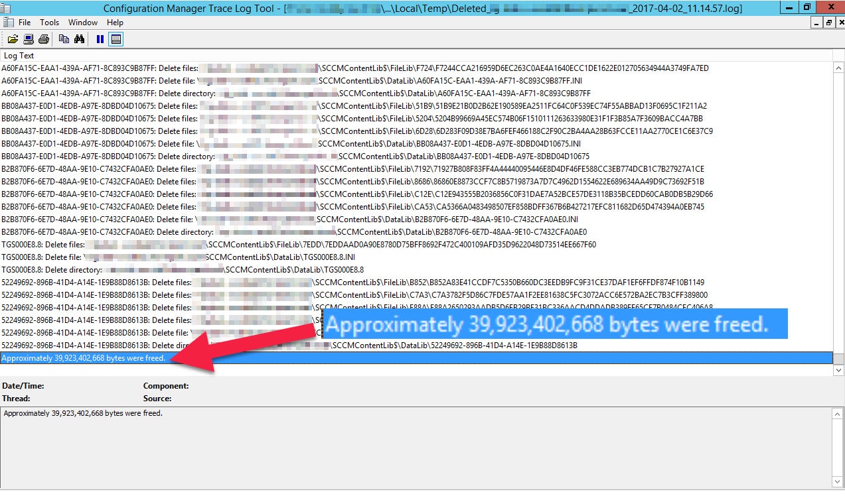Click the log list scroll down arrow
Viewport: 845px width, 504px height.
click(839, 370)
